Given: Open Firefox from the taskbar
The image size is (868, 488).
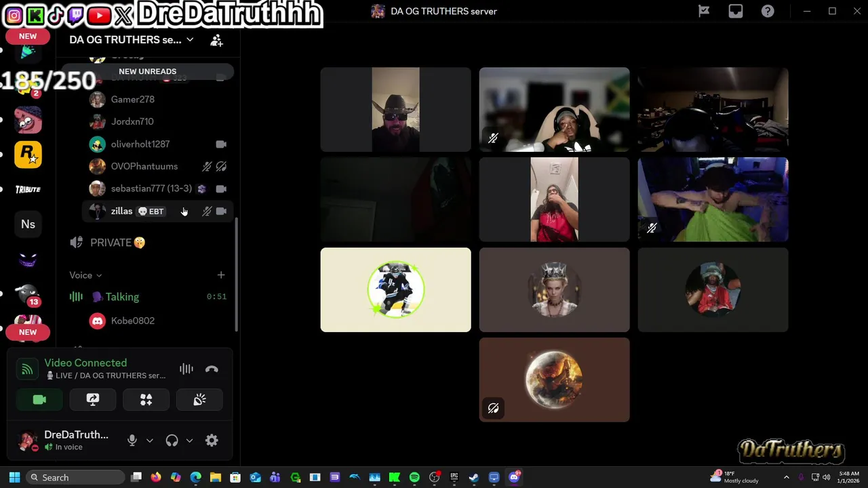Looking at the screenshot, I should pos(156,478).
